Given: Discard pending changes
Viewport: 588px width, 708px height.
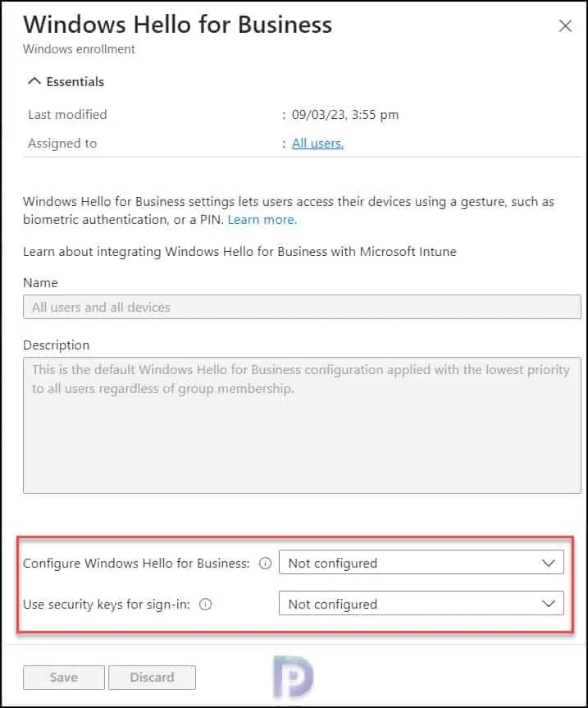Looking at the screenshot, I should tap(152, 678).
